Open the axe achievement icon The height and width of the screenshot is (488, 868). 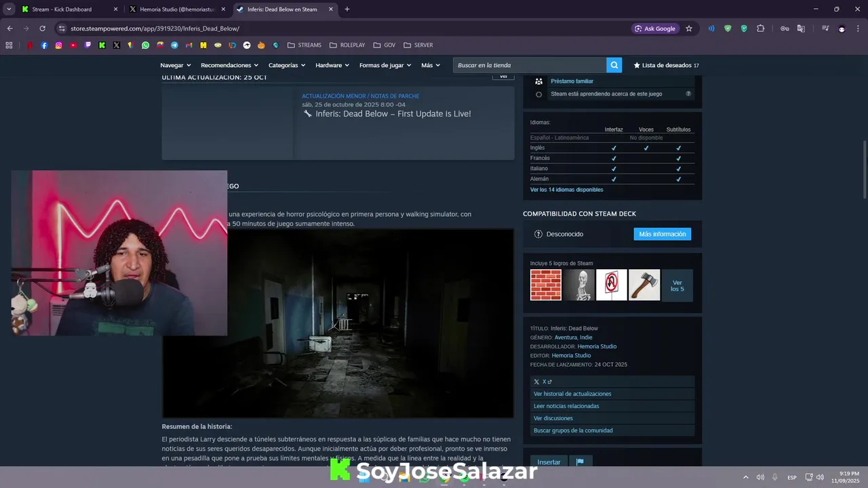[x=644, y=285]
